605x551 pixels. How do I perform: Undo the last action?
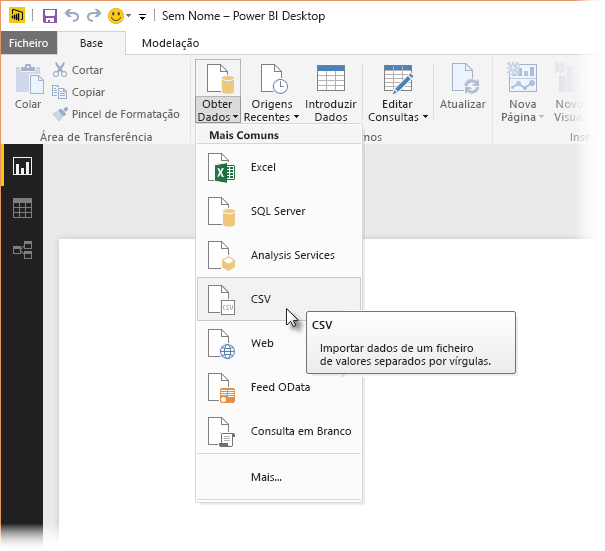[72, 16]
